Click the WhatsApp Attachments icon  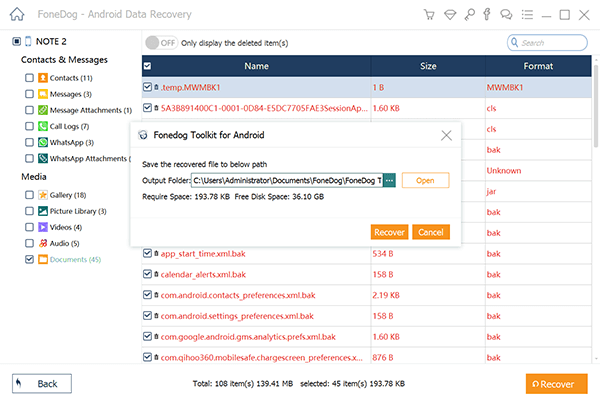43,158
